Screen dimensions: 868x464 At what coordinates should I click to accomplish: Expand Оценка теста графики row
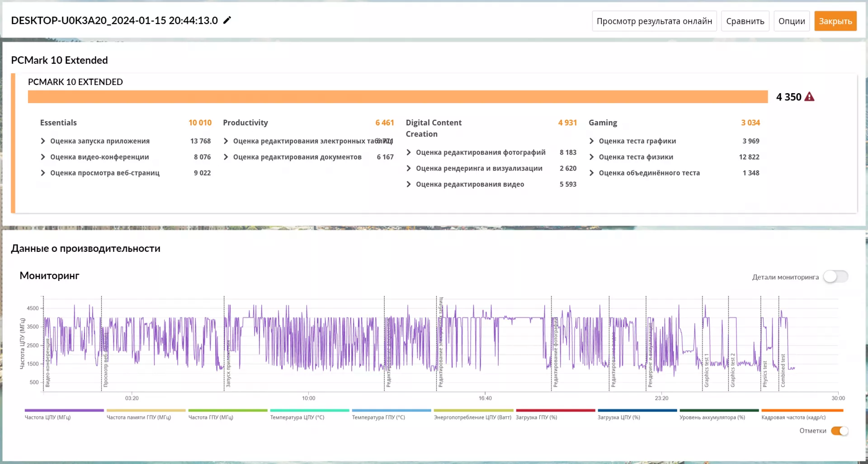(x=674, y=141)
